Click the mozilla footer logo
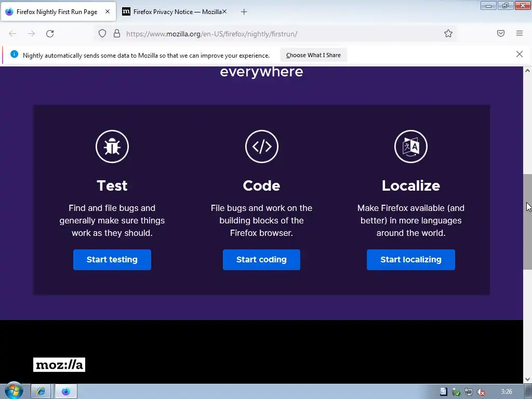This screenshot has width=532, height=399. coord(59,365)
